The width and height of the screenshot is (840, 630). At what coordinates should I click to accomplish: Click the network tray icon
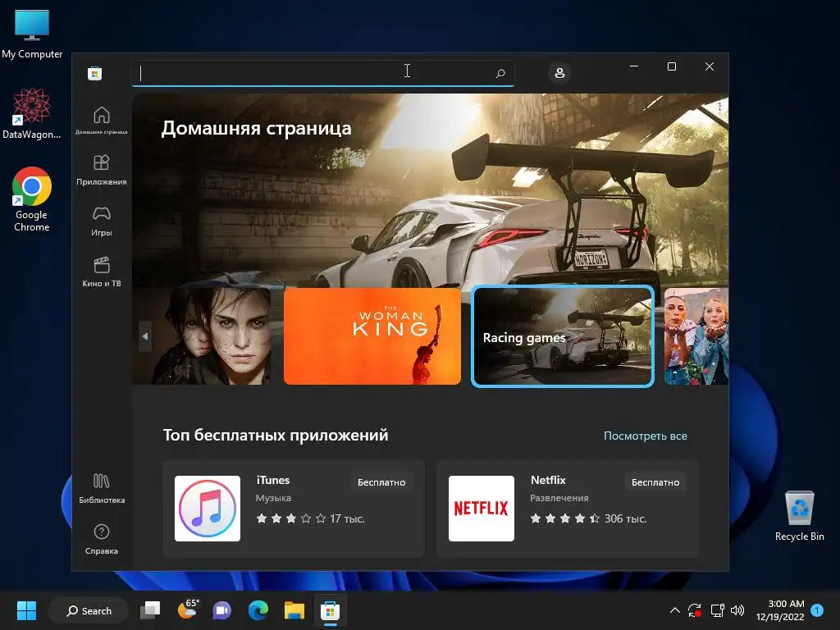(x=717, y=610)
